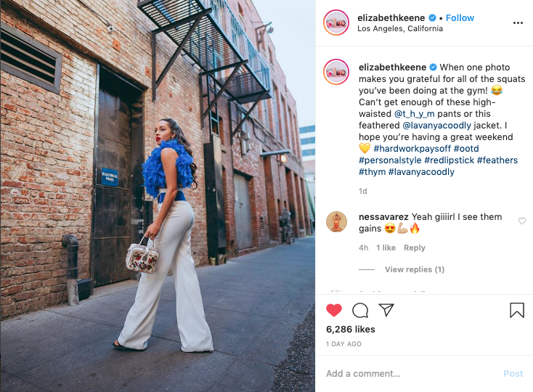
Task: View the 6,286 likes list
Action: click(x=351, y=329)
